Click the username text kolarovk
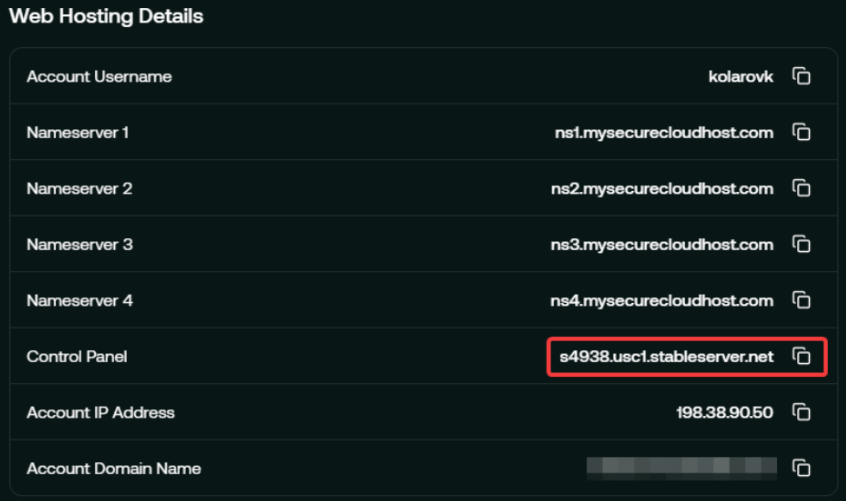The height and width of the screenshot is (501, 846). point(740,77)
